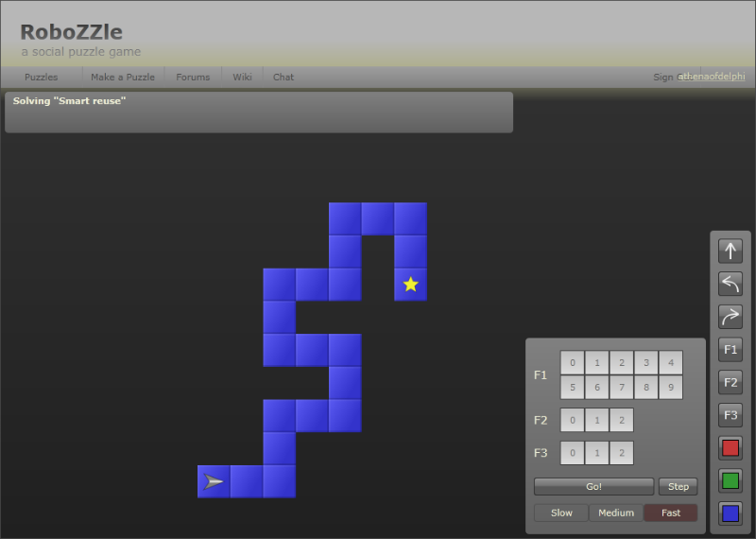
Task: Select the turn right arrow command
Action: coord(730,317)
